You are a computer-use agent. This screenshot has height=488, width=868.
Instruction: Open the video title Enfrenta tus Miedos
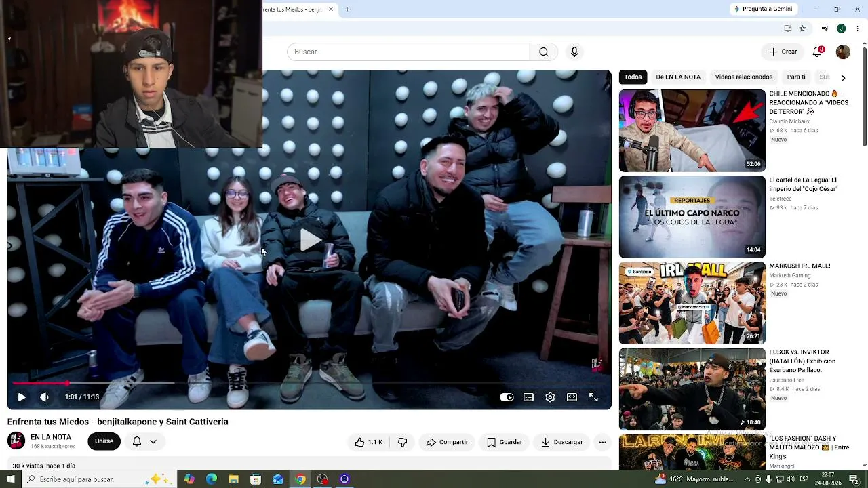click(118, 422)
